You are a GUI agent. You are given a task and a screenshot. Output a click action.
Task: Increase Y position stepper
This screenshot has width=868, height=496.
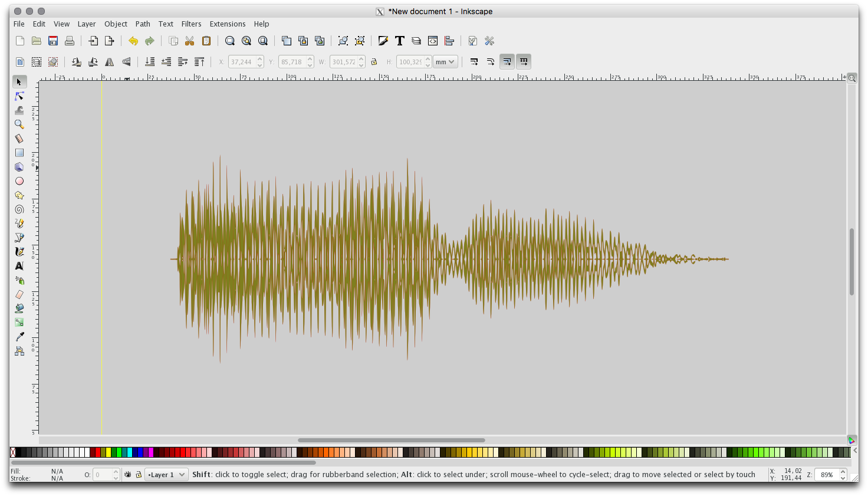(310, 59)
